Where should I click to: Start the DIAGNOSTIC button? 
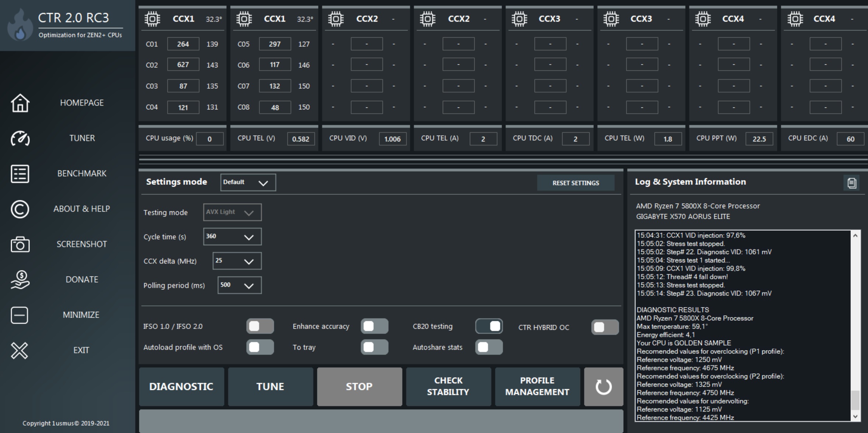(x=181, y=387)
